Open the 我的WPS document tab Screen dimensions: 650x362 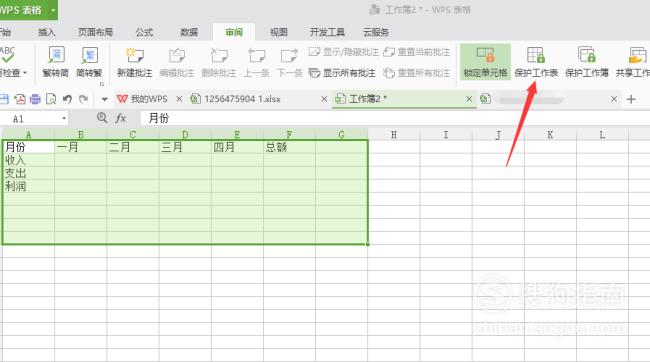(x=143, y=99)
